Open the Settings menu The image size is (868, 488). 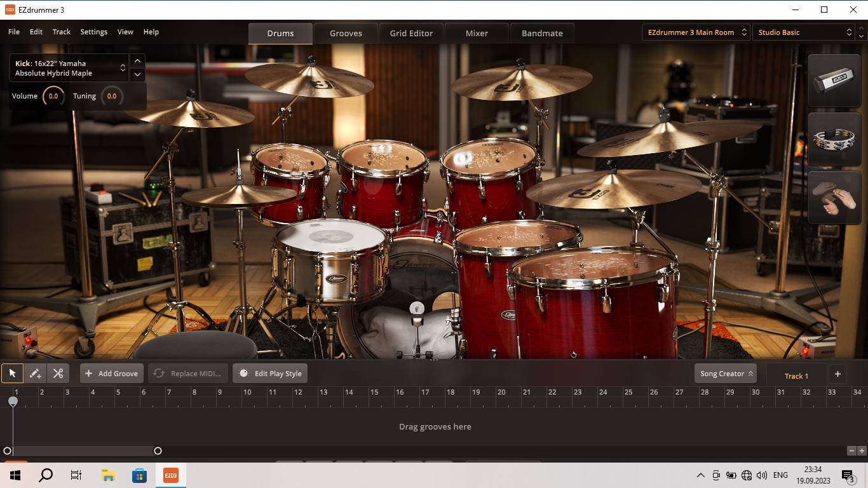point(94,32)
